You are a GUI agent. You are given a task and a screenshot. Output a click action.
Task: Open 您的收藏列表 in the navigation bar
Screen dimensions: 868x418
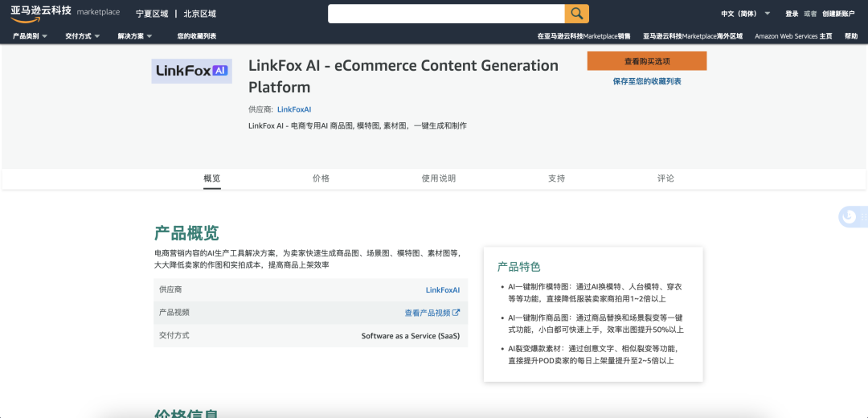pos(197,36)
